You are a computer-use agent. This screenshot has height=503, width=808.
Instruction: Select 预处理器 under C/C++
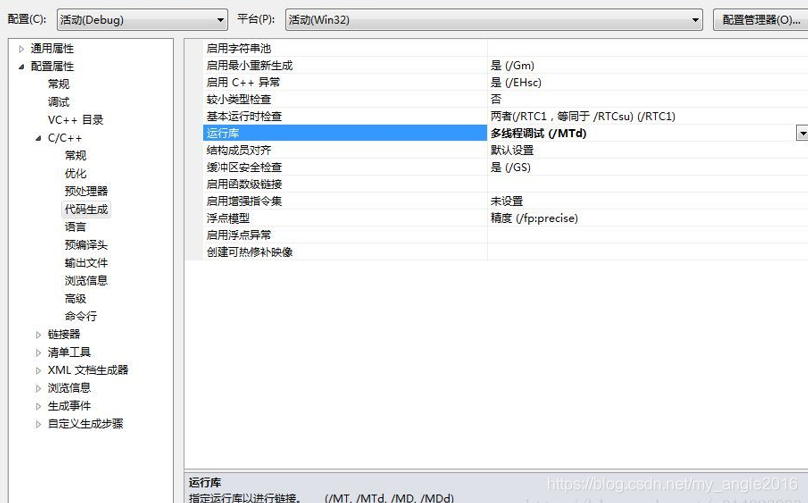[x=87, y=191]
